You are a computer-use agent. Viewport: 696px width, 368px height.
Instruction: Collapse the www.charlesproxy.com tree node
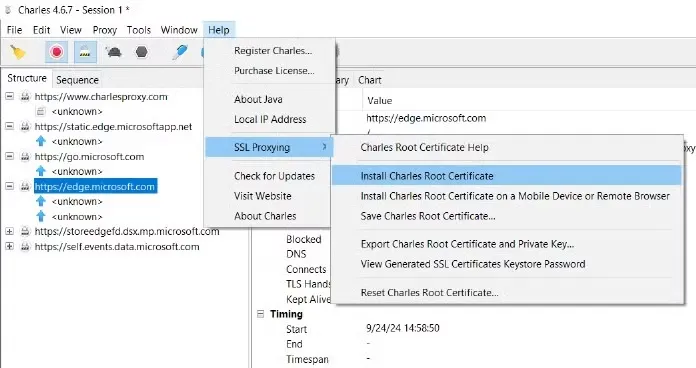point(9,96)
